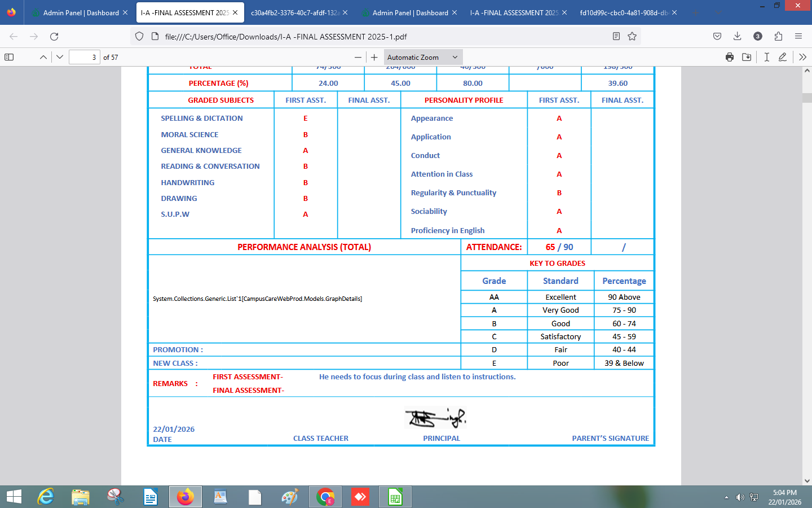Open the Firefox downloads panel
Viewport: 812px width, 508px height.
(737, 36)
